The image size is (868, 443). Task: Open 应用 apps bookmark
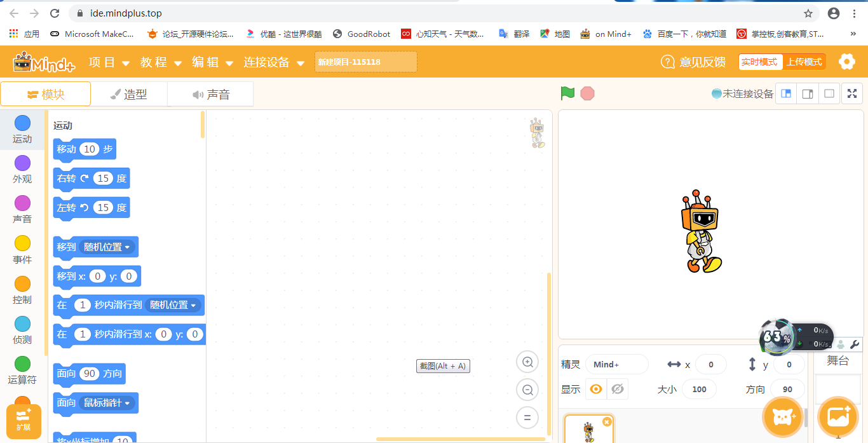click(24, 34)
